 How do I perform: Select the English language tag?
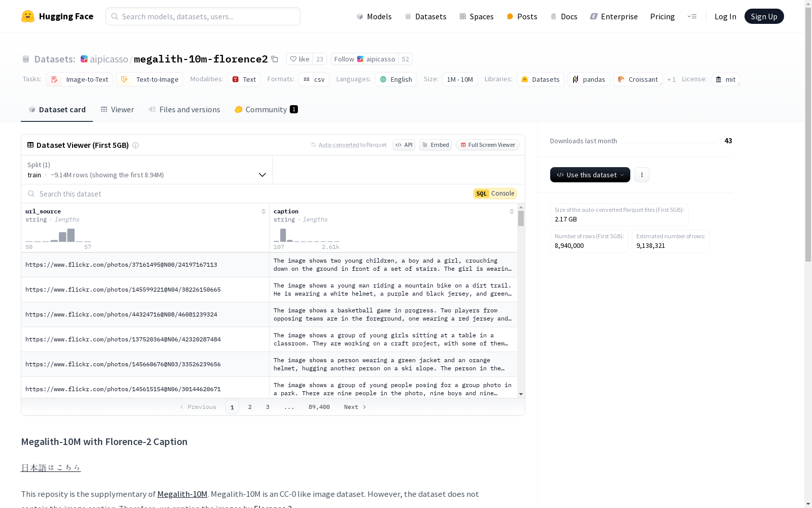tap(396, 79)
